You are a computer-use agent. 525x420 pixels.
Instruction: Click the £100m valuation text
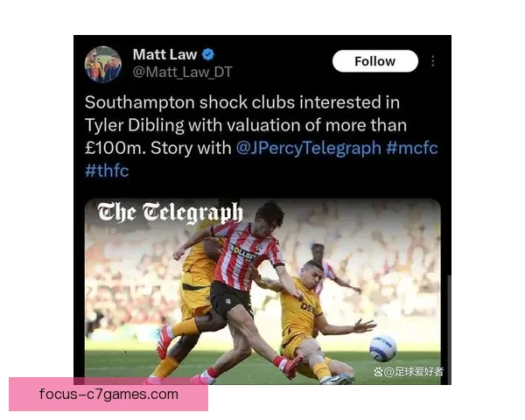pos(115,148)
